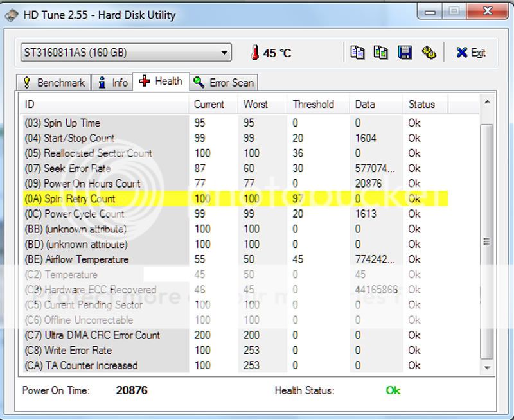Switch to the Info tab

(x=116, y=82)
